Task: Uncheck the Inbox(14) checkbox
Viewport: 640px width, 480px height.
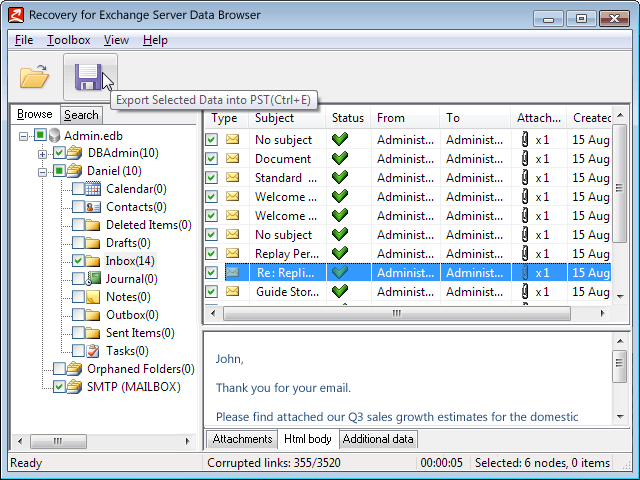Action: point(78,260)
